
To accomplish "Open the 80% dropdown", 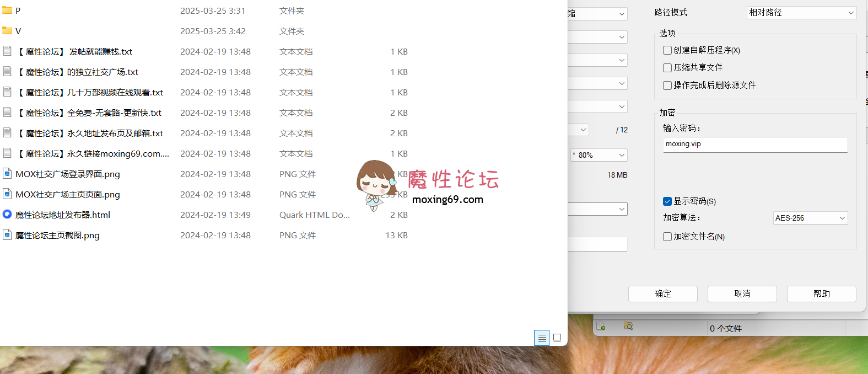I will 599,155.
